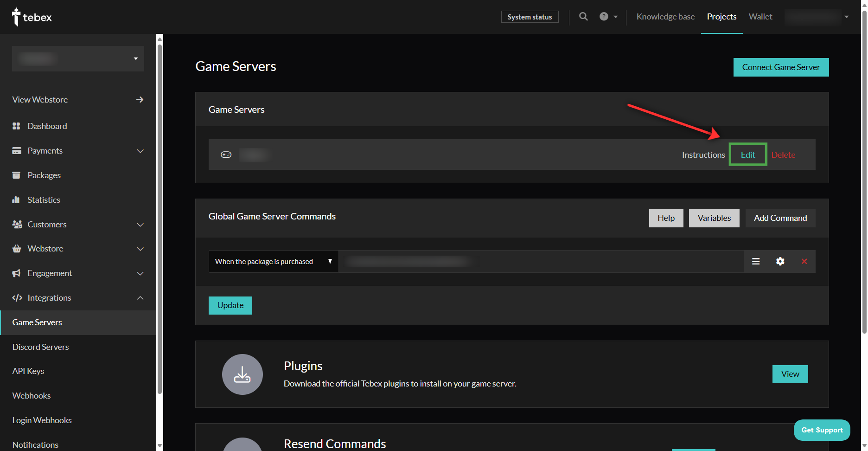Open the project selector dropdown in sidebar

click(x=78, y=58)
